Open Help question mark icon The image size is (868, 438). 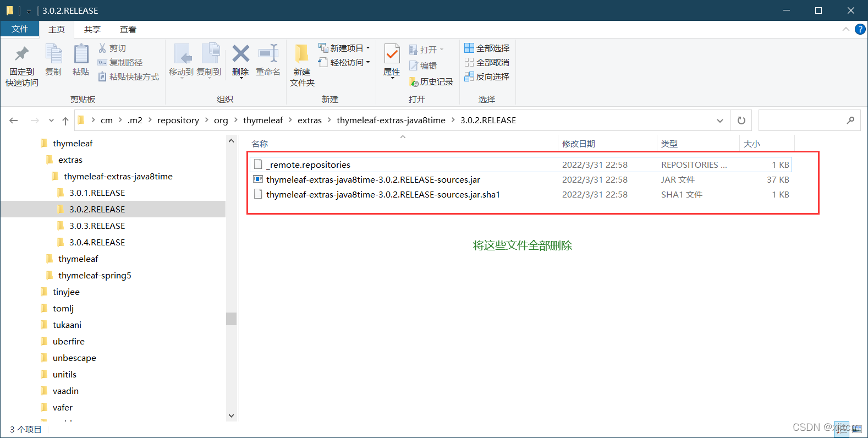(860, 29)
